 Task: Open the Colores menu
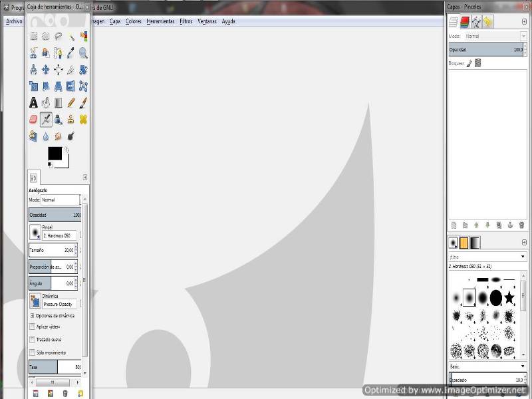[134, 21]
